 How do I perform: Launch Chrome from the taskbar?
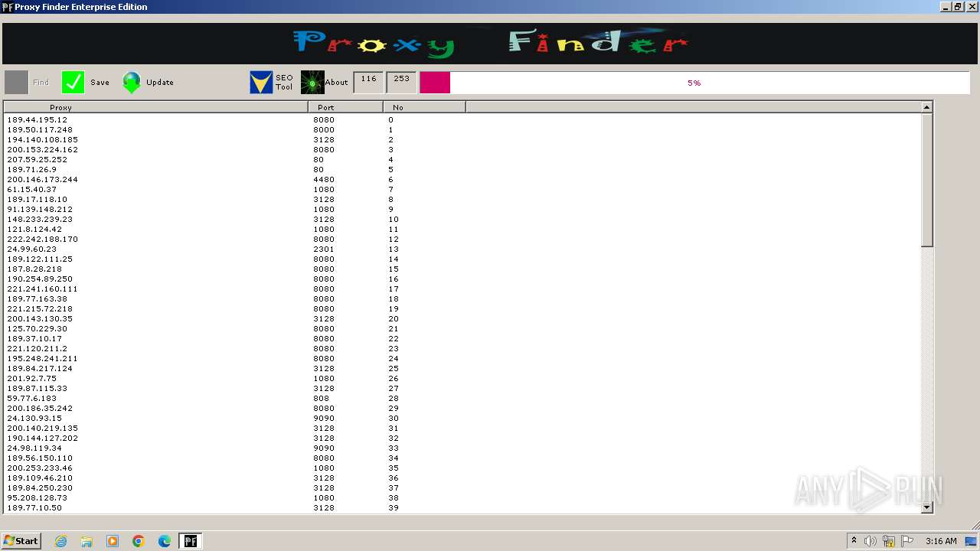coord(139,541)
